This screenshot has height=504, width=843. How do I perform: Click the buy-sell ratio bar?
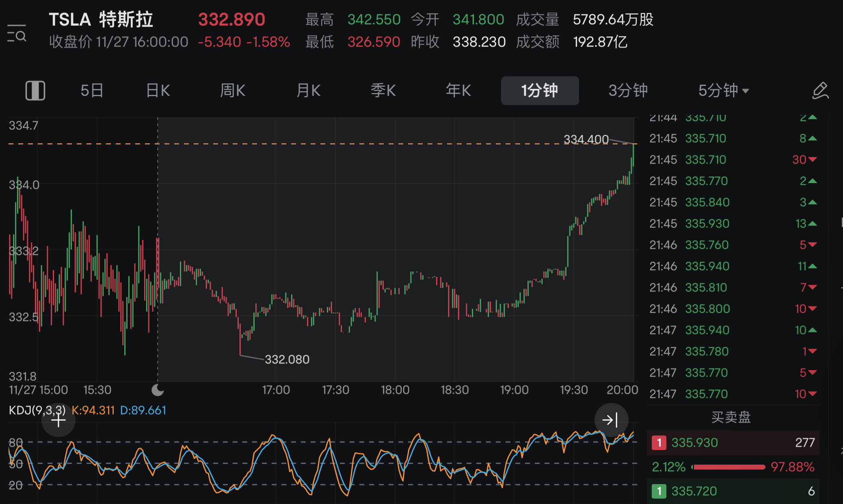[x=728, y=467]
